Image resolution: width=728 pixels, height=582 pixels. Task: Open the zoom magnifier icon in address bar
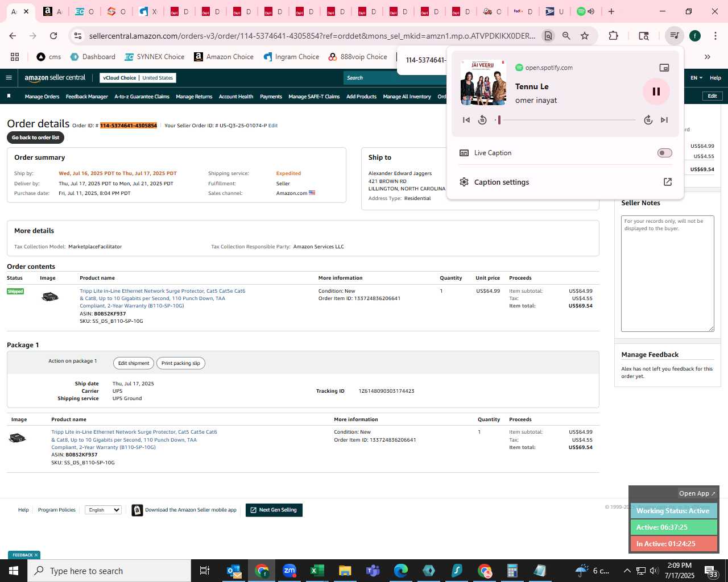[x=566, y=36]
